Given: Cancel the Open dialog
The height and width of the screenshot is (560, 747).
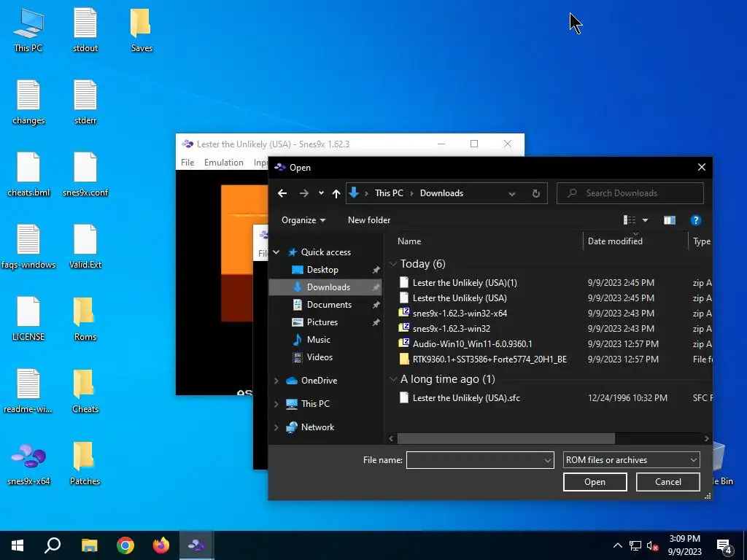Looking at the screenshot, I should (667, 482).
